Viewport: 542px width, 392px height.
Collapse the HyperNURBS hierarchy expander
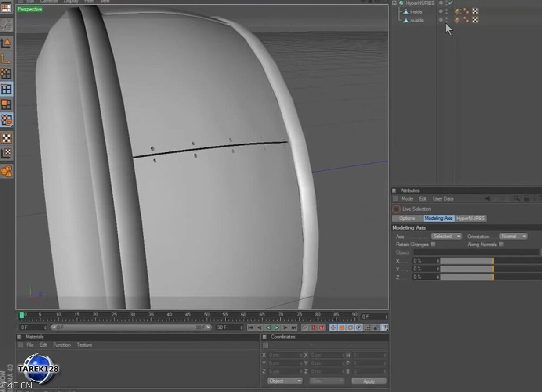pyautogui.click(x=394, y=3)
